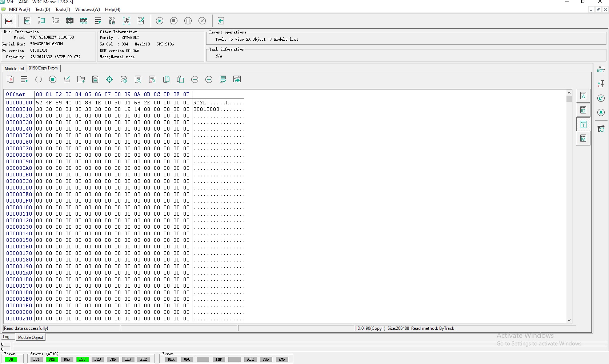Click the hex view scrollbar down arrow
This screenshot has width=609, height=364.
point(569,320)
